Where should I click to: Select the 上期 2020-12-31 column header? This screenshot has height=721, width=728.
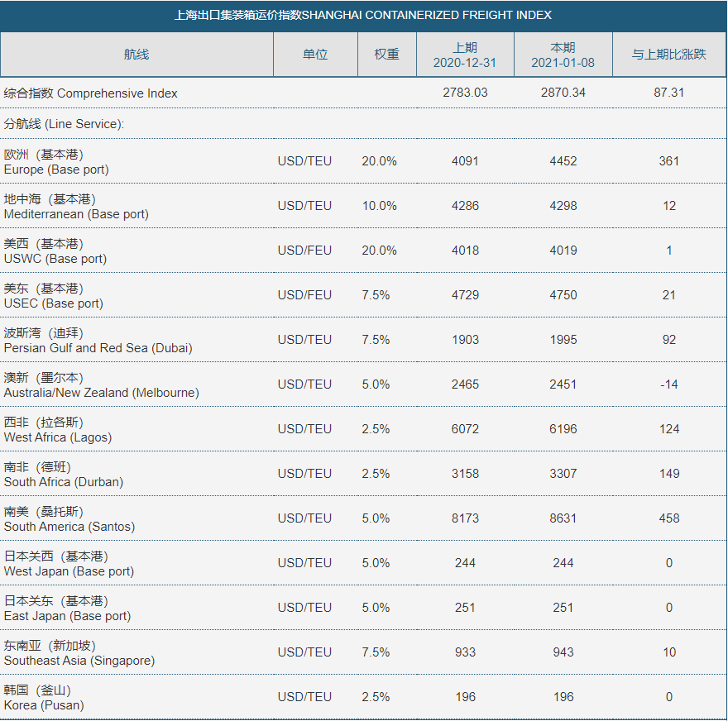(x=465, y=55)
